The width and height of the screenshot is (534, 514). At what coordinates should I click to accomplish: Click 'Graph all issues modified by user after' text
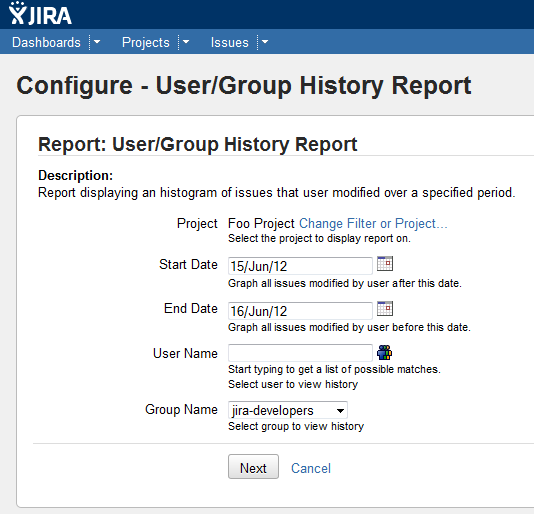pyautogui.click(x=345, y=283)
